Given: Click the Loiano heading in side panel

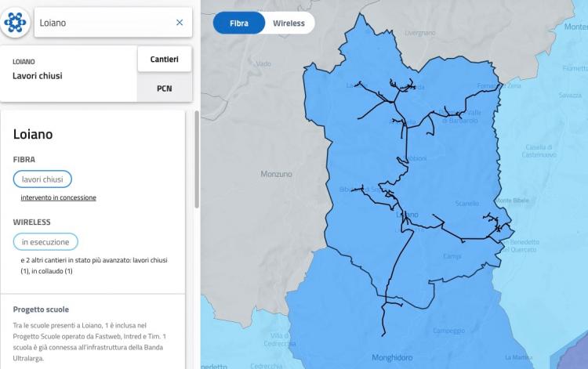Looking at the screenshot, I should (x=33, y=134).
